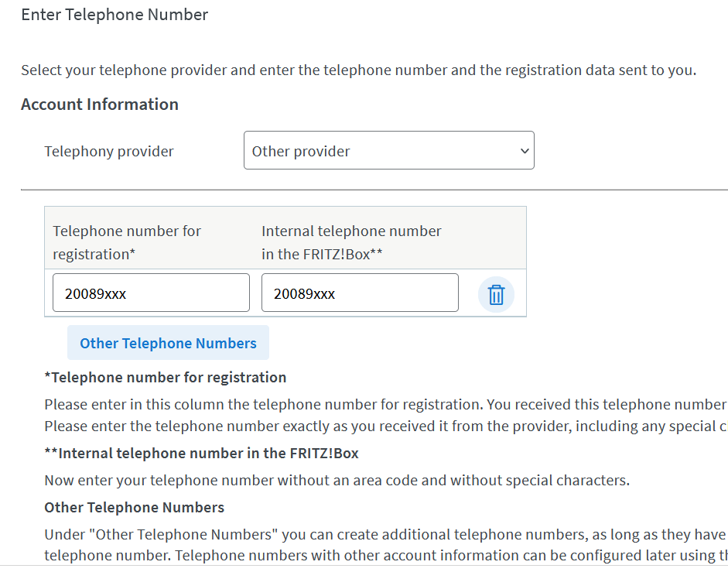Click the bold Other Telephone Numbers help heading
The width and height of the screenshot is (728, 572).
pos(134,508)
